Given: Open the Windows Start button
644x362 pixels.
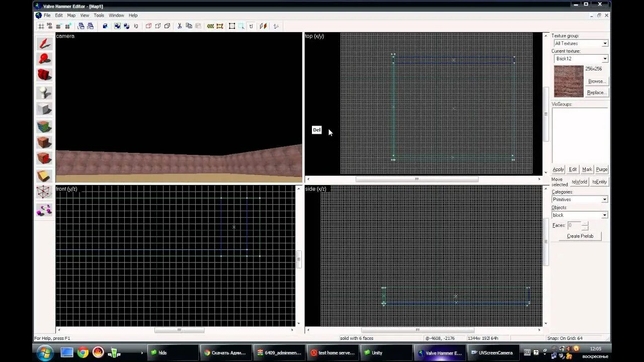Looking at the screenshot, I should tap(44, 352).
